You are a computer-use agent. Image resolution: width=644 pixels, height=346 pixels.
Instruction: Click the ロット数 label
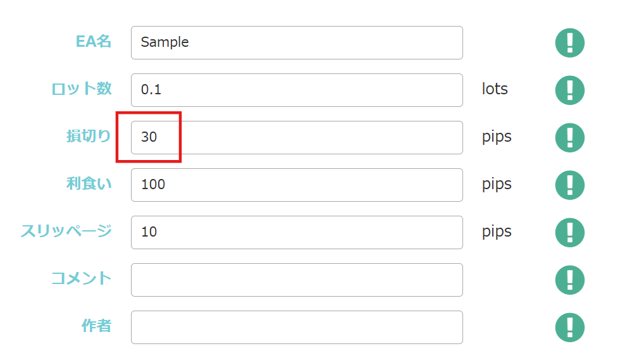click(x=81, y=89)
